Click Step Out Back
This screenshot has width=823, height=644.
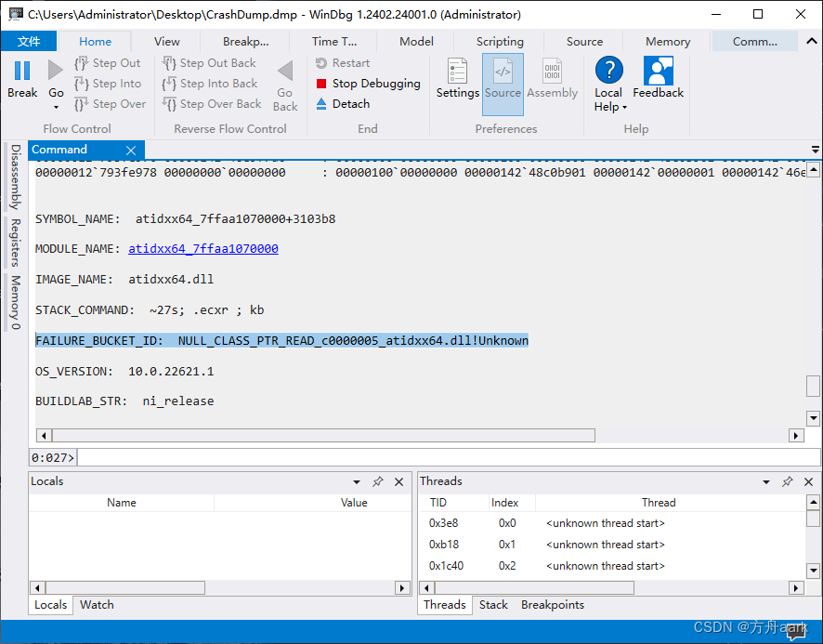pyautogui.click(x=209, y=63)
